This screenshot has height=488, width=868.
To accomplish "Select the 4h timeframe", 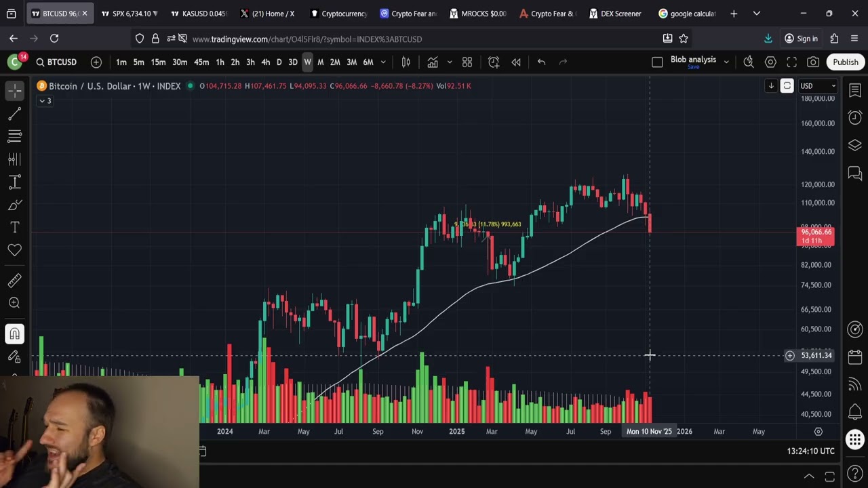I will pyautogui.click(x=265, y=62).
